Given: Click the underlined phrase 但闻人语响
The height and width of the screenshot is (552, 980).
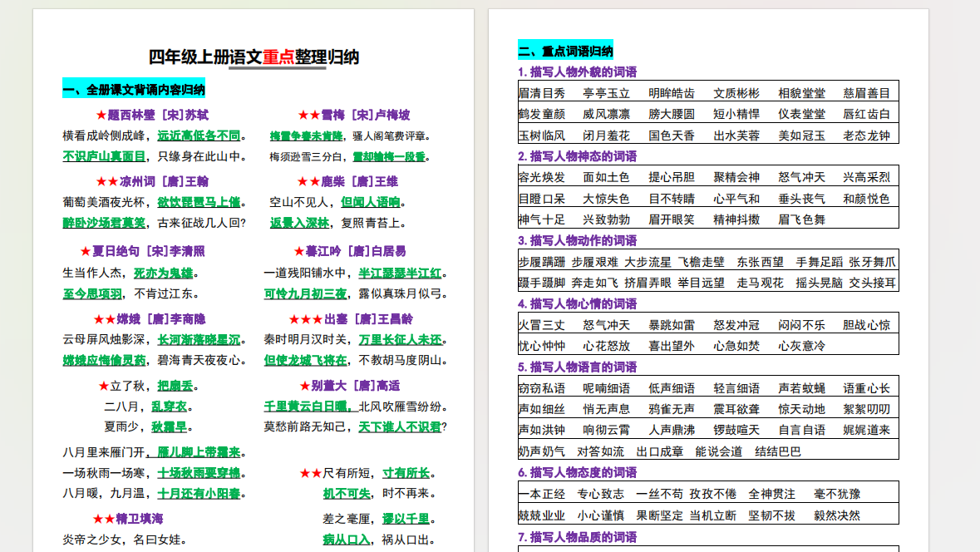Looking at the screenshot, I should pos(371,203).
